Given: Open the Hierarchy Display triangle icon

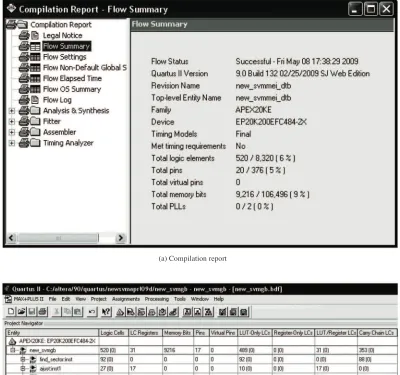Looking at the screenshot, I should [x=120, y=312].
